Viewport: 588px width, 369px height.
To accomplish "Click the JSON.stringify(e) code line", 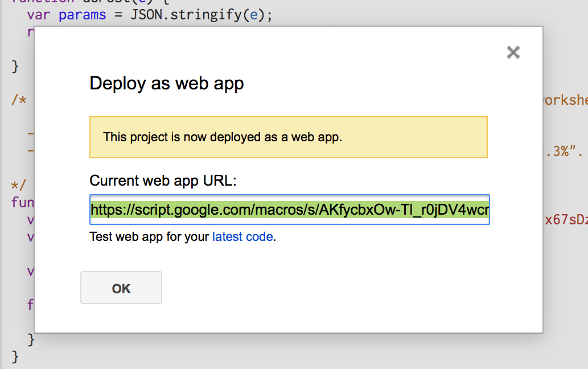I will point(150,15).
